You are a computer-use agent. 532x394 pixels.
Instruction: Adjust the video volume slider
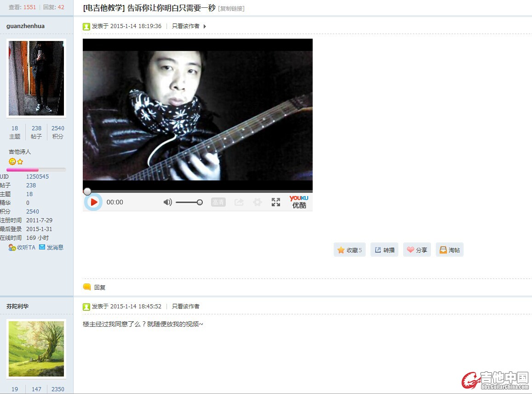189,203
